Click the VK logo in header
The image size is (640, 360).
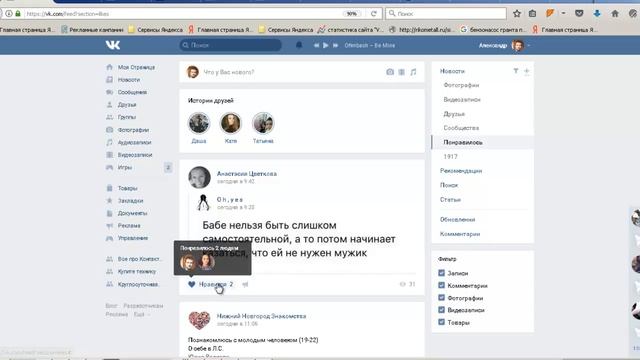113,45
